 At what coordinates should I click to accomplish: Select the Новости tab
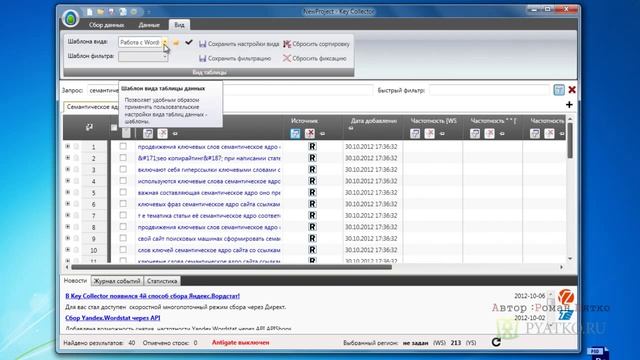point(75,280)
